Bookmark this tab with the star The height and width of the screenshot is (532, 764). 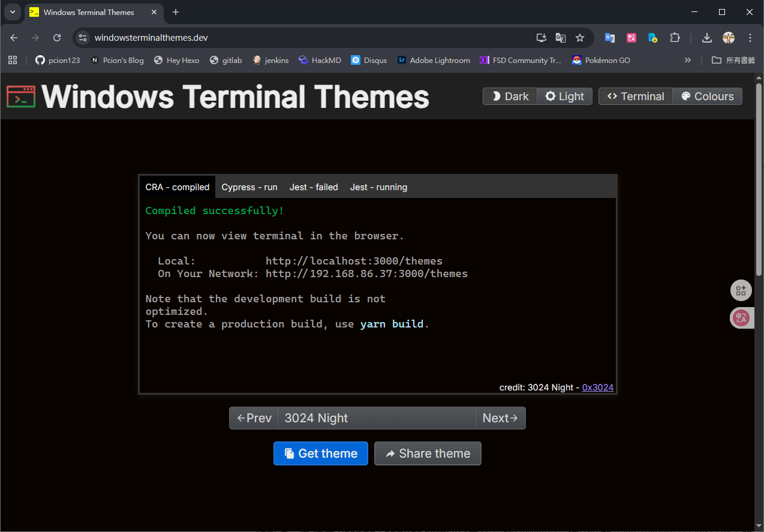coord(580,38)
